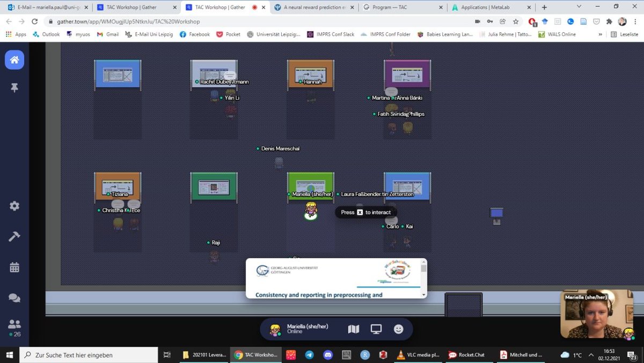Viewport: 644px width, 363px height.
Task: Click Yilin Li name label
Action: (x=232, y=98)
